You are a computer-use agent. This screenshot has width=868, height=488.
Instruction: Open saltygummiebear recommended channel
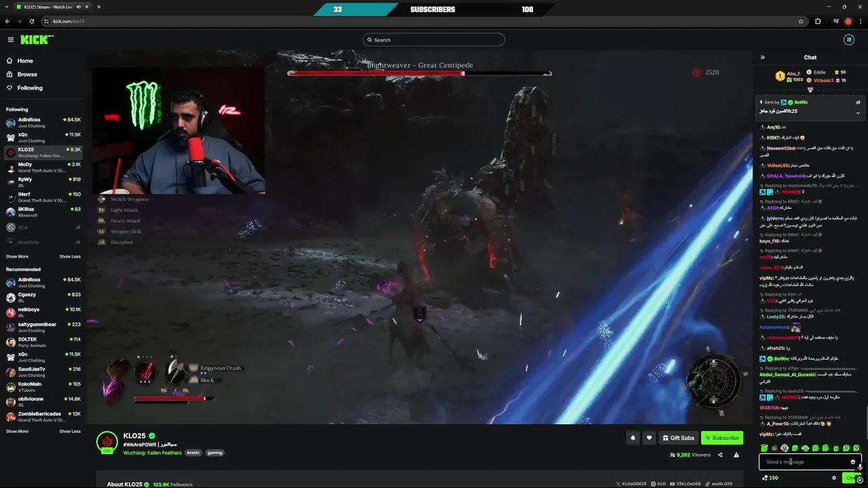pos(43,327)
